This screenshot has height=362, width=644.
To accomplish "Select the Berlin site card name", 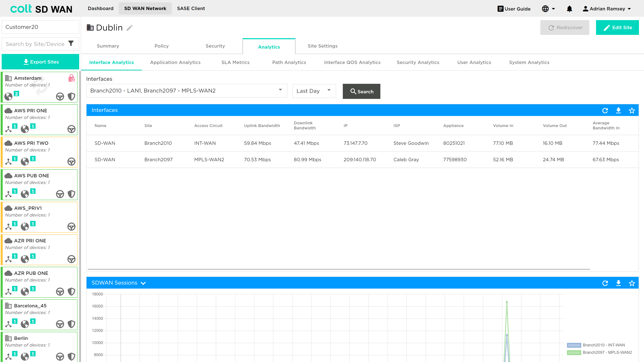I will click(x=21, y=338).
